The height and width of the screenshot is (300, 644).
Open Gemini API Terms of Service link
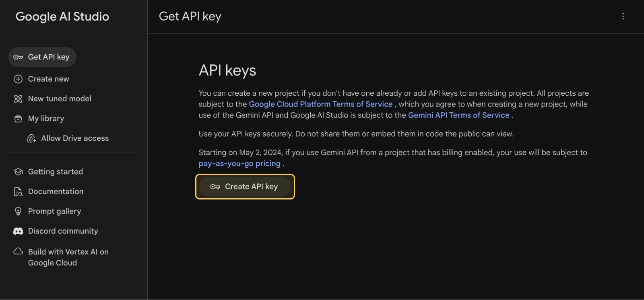(459, 115)
